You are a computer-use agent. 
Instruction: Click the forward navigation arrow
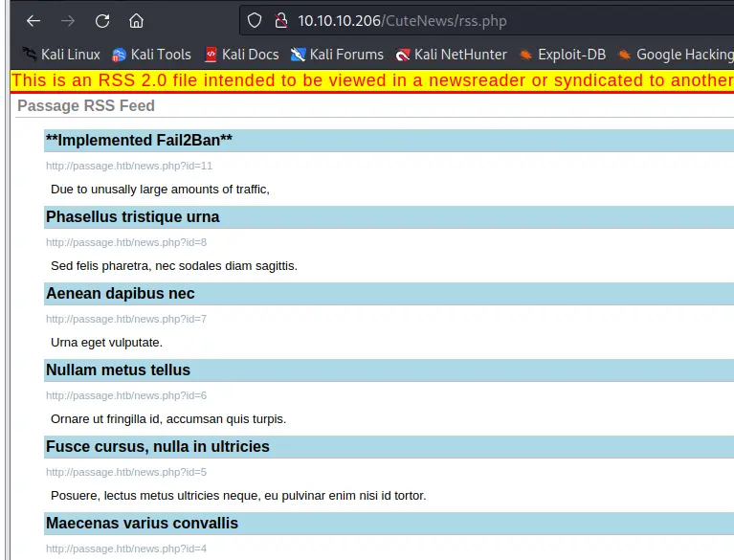pos(68,21)
